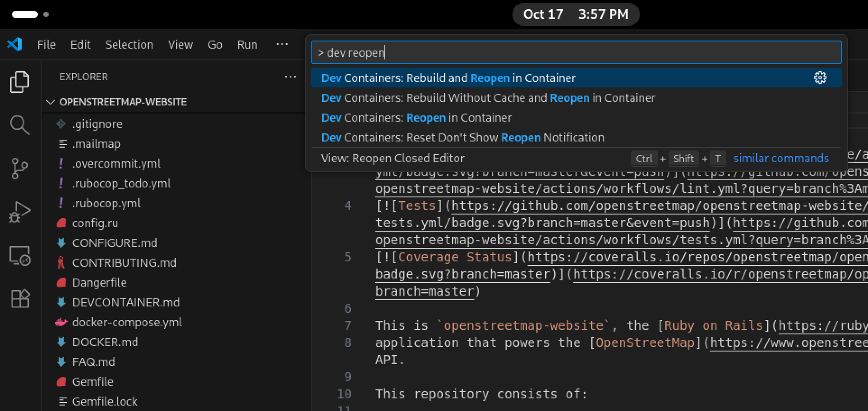Open the Explorer view in activity bar
868x411 pixels.
point(19,82)
